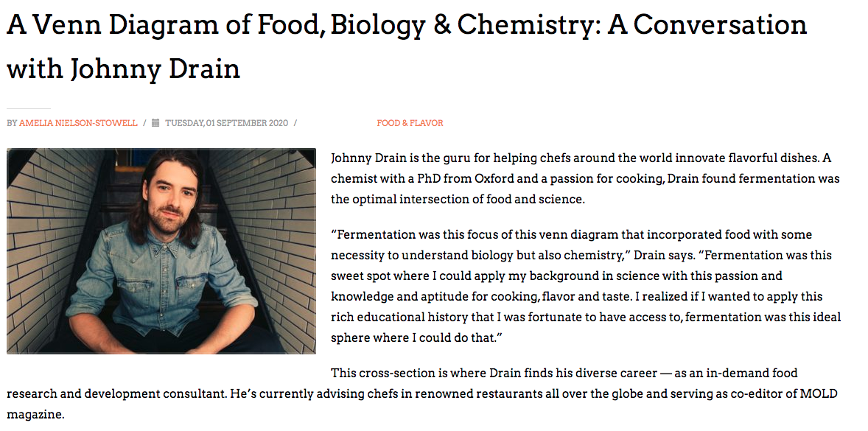Screen dimensions: 868x431
Task: Click the Tuesday, 01 September 2020 date
Action: [x=226, y=123]
